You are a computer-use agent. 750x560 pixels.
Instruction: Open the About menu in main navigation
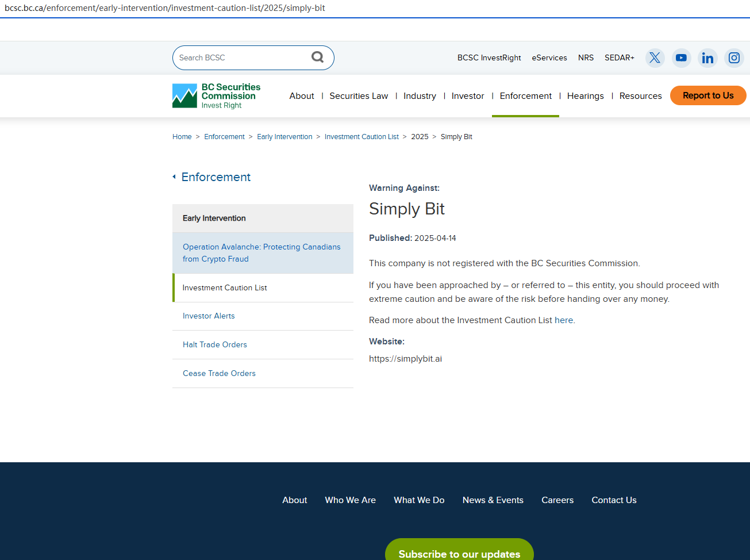point(302,96)
